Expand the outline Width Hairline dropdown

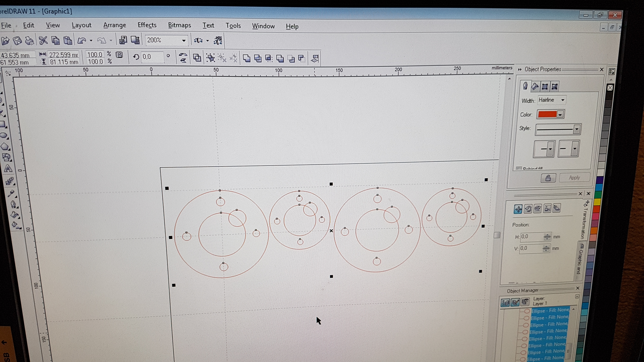[x=563, y=100]
